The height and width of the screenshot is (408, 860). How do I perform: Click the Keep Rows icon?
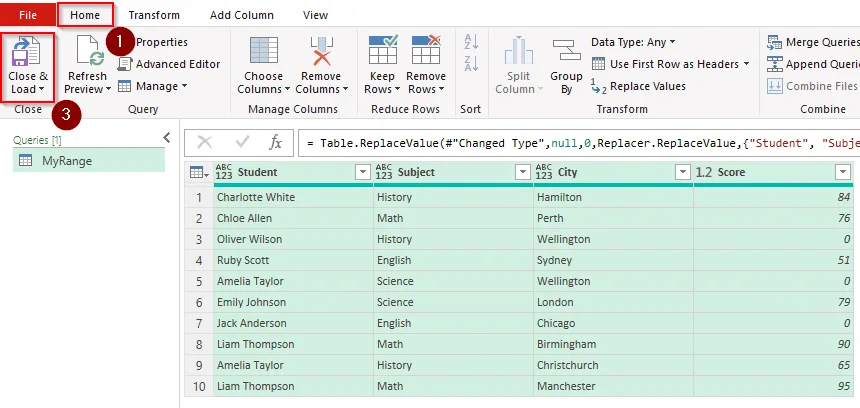click(x=383, y=50)
